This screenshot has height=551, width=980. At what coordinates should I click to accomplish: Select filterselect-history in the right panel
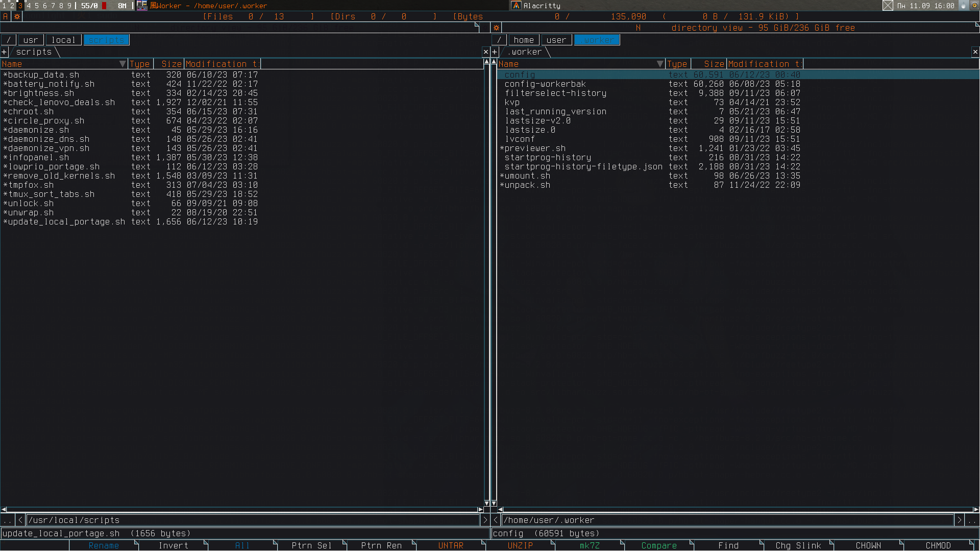738,93
